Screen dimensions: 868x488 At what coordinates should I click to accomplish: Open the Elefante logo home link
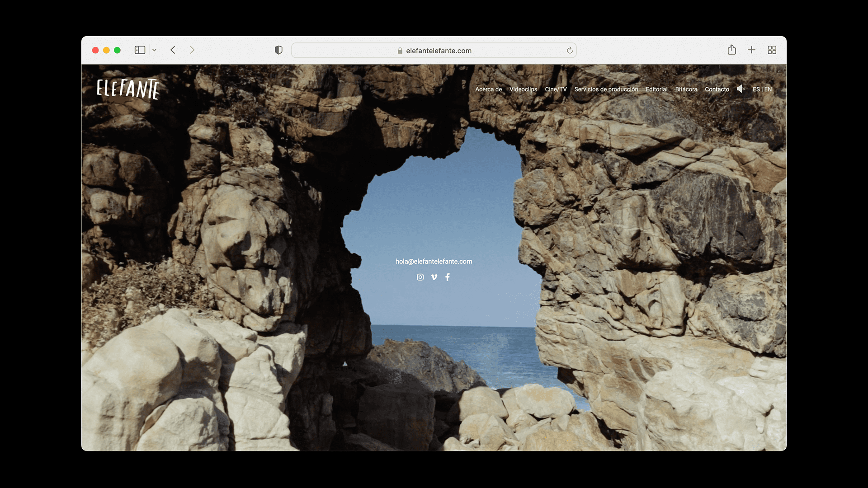click(x=128, y=89)
